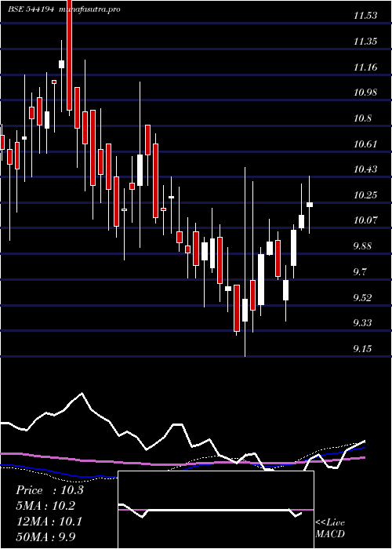Click inside the MACD inset panel
This screenshot has width=392, height=549.
(216, 510)
